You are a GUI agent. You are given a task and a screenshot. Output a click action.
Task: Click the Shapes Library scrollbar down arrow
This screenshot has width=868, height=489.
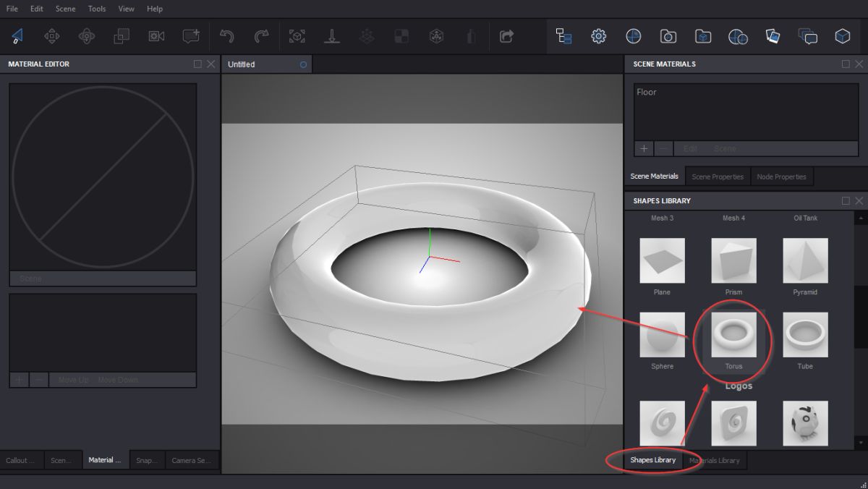click(x=860, y=441)
